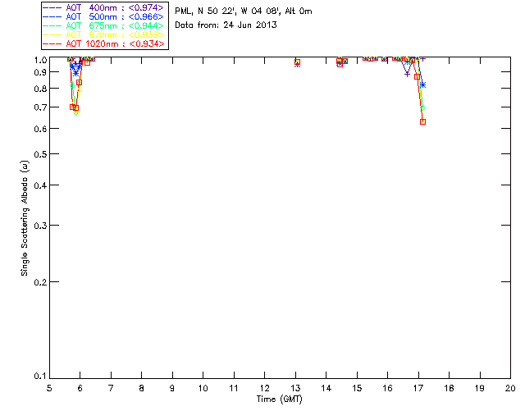Click the purple plus marker dip near 16.6
The height and width of the screenshot is (420, 525).
click(x=407, y=74)
